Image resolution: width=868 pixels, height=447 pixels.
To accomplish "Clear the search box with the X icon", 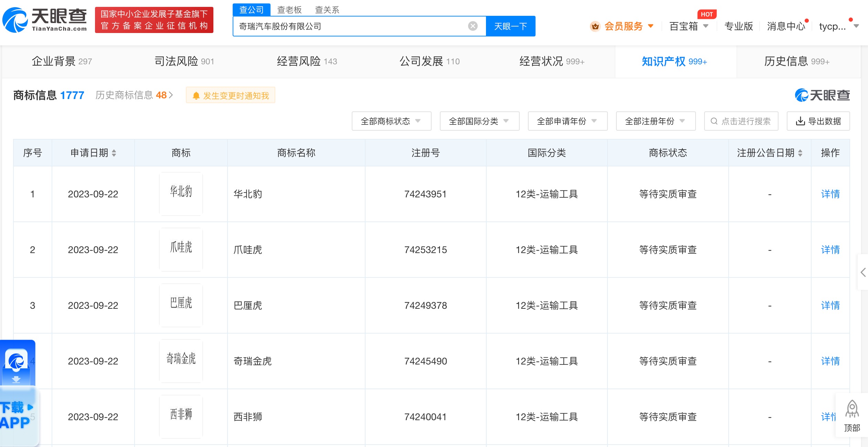I will pos(473,26).
